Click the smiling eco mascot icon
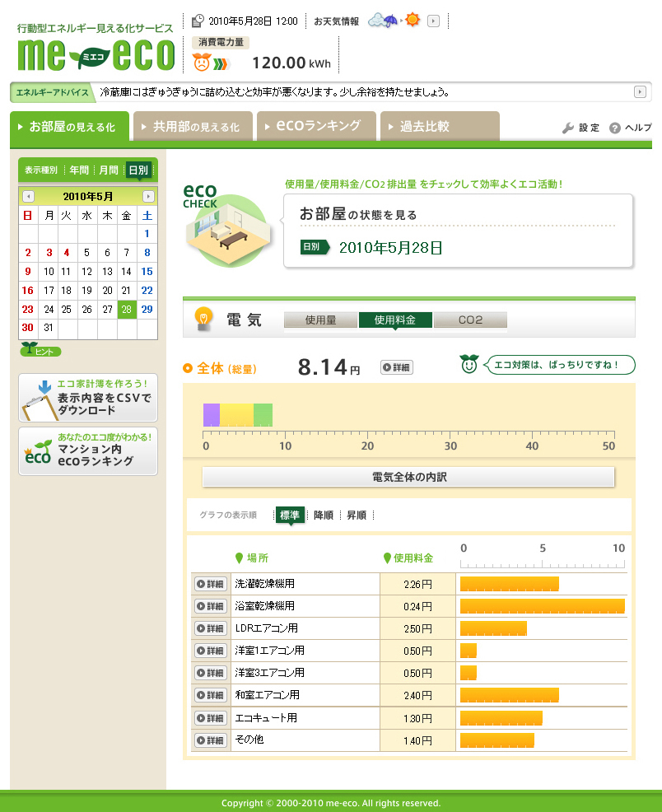Viewport: 662px width, 812px height. click(x=469, y=364)
